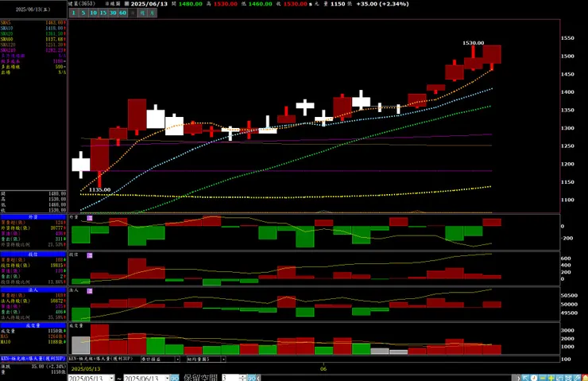Viewport: 588px width, 381px height.
Task: Click the 保留空間 spinner arrows
Action: 242,378
